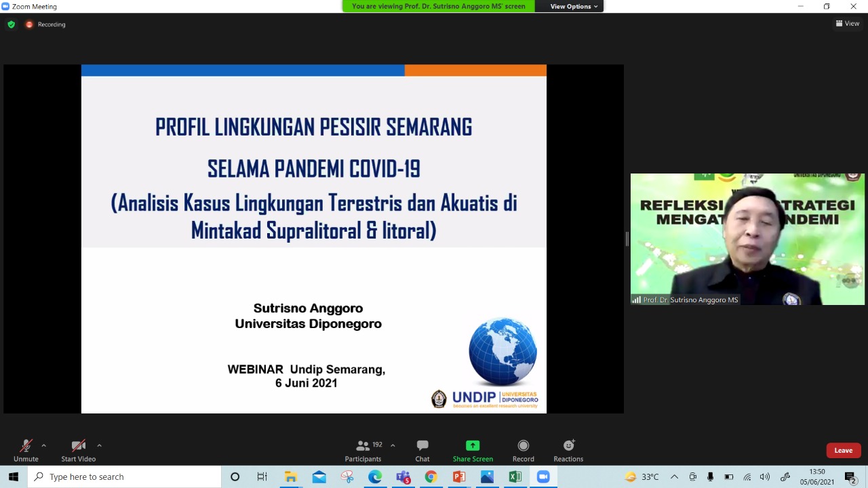This screenshot has height=488, width=868.
Task: Open video options arrow beside Start Video
Action: point(99,445)
